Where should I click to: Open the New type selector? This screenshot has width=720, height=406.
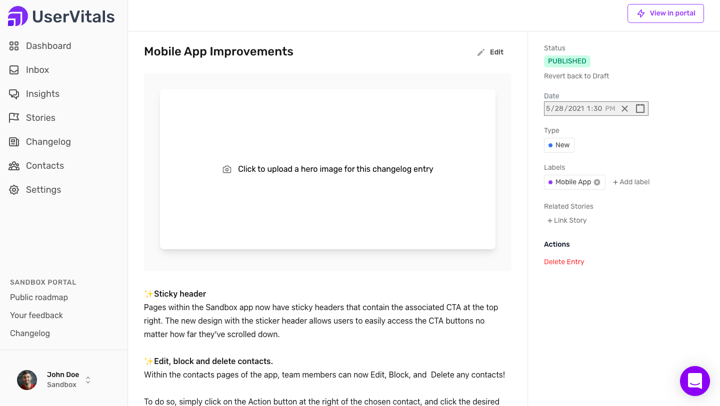559,145
